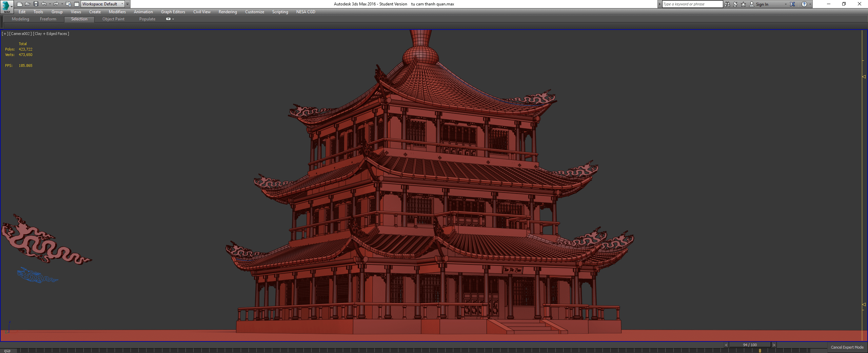868x353 pixels.
Task: Save the file with the floppy icon
Action: (36, 4)
